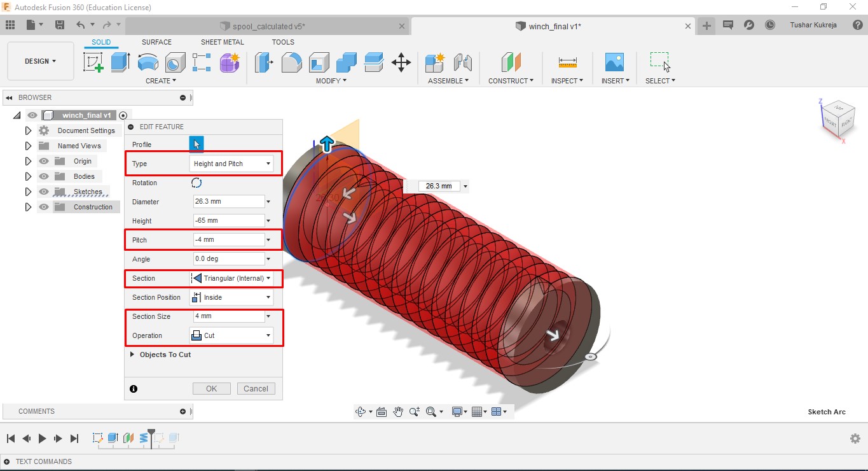Select the Combine tool icon

point(346,62)
